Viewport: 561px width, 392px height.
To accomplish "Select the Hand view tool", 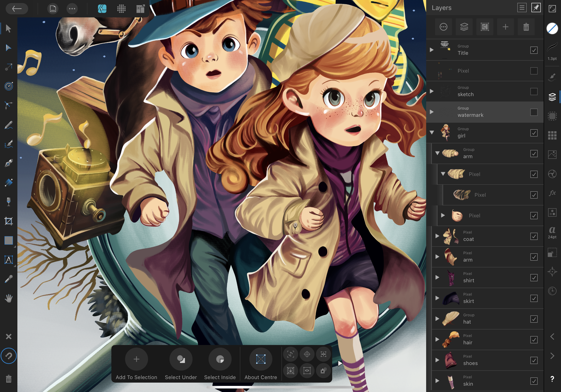I will tap(8, 298).
